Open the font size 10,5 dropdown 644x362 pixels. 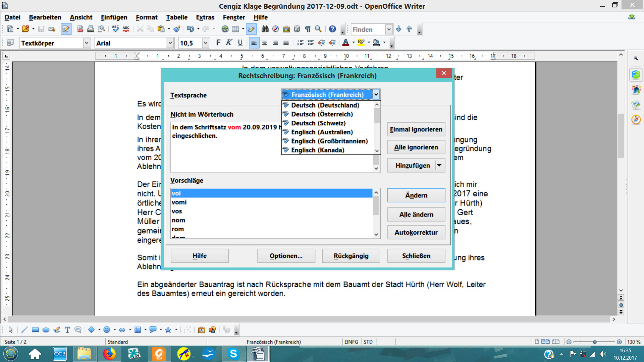coord(206,43)
